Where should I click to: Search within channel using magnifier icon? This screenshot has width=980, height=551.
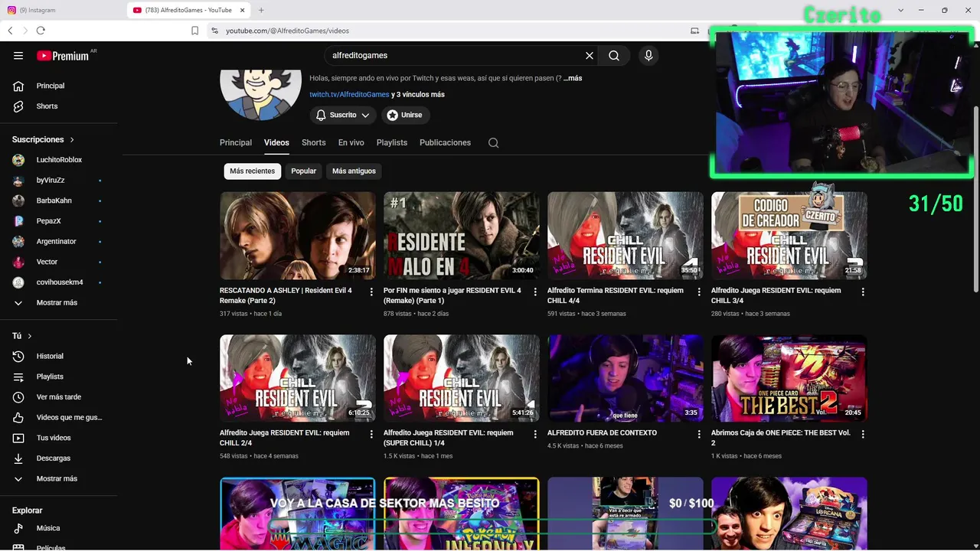click(494, 143)
